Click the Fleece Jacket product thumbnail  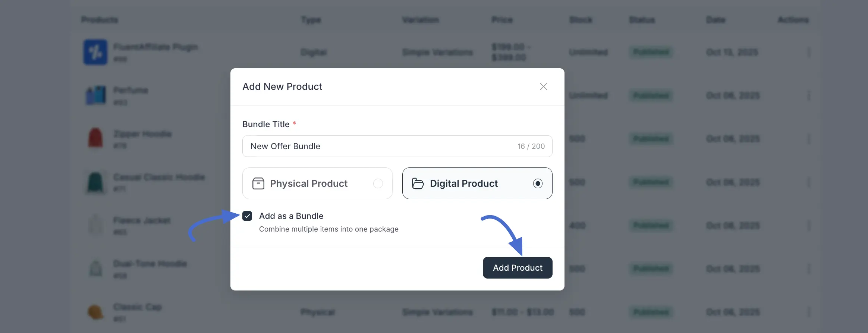(95, 226)
